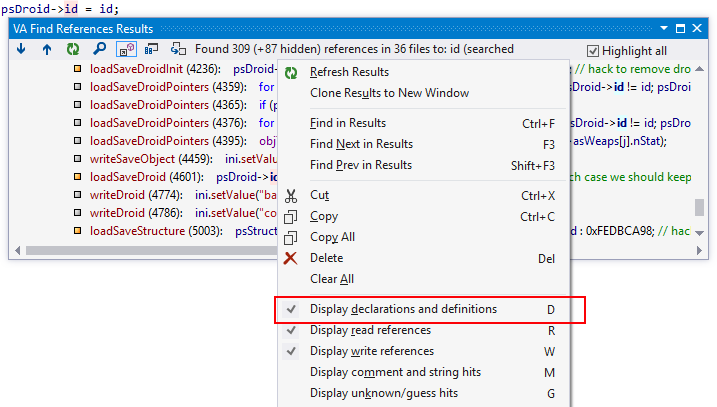Toggle Display write references option
Image resolution: width=717 pixels, height=407 pixels.
[x=372, y=351]
